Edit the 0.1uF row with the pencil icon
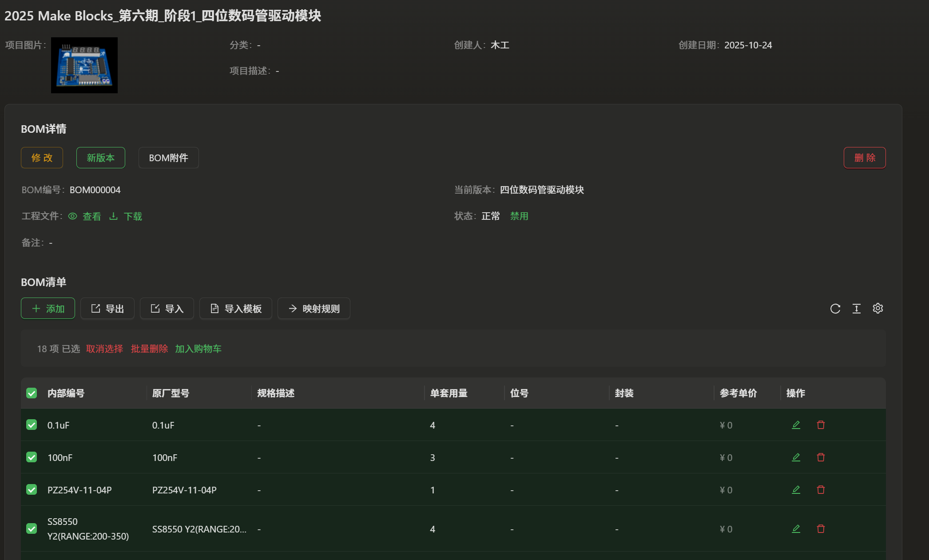 [796, 425]
